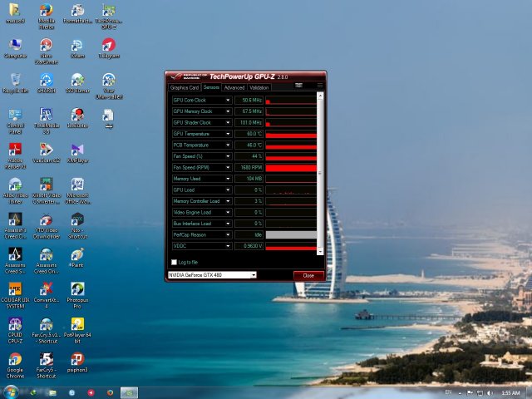Open the NVIDIA GeForce GTX 480 selector
Image resolution: width=532 pixels, height=399 pixels.
212,274
